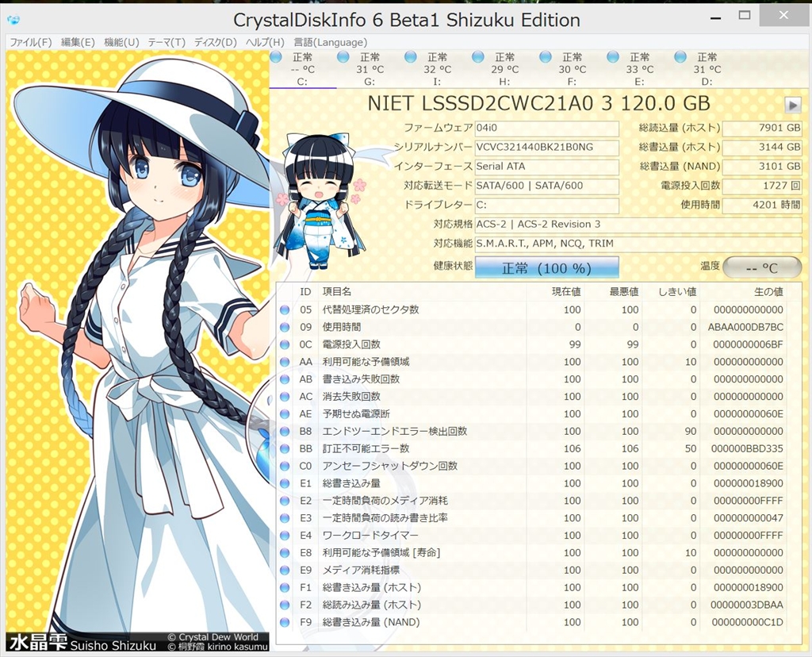The width and height of the screenshot is (812, 657).
Task: Click raw value ABAA000DB7BC
Action: pos(745,328)
